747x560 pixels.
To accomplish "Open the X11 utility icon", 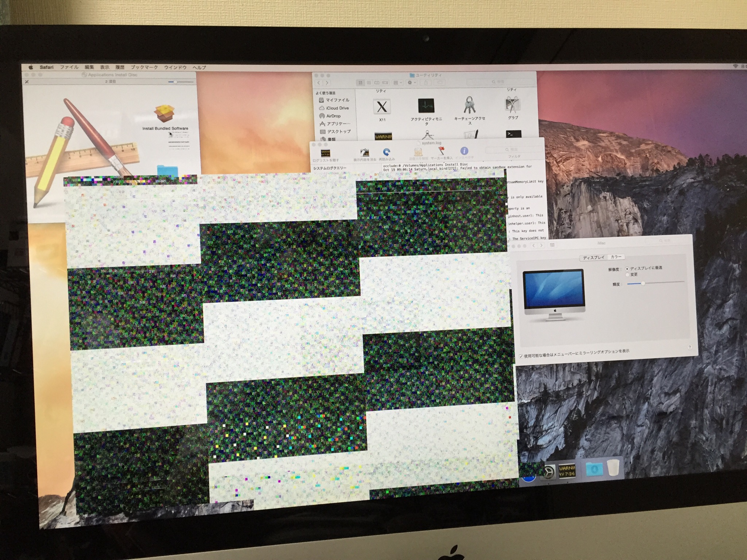I will point(382,107).
